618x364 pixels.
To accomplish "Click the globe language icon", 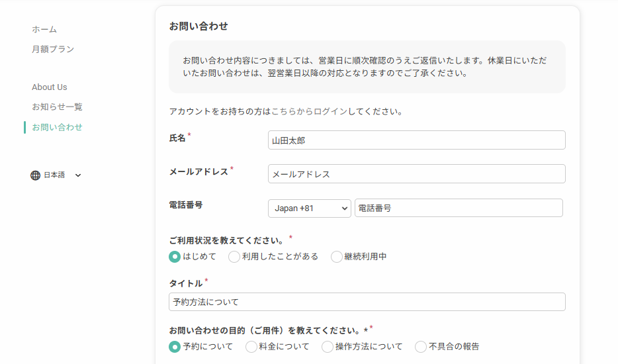I will pos(36,175).
